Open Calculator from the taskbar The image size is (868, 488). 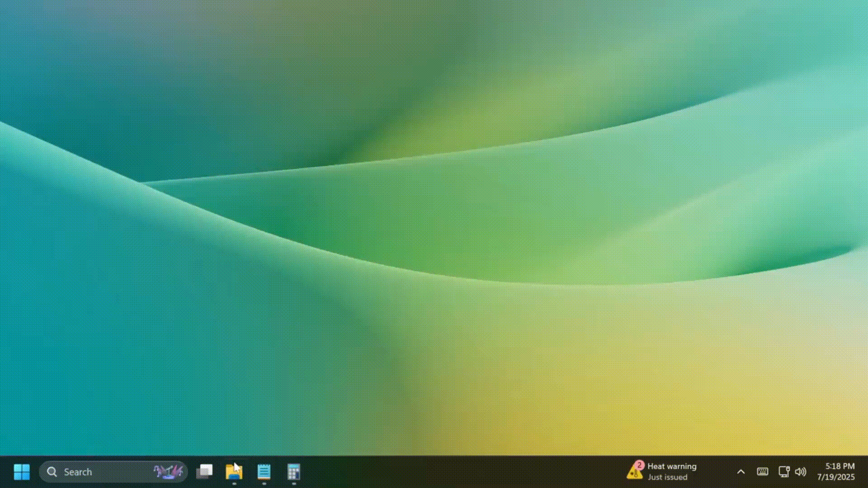coord(294,472)
